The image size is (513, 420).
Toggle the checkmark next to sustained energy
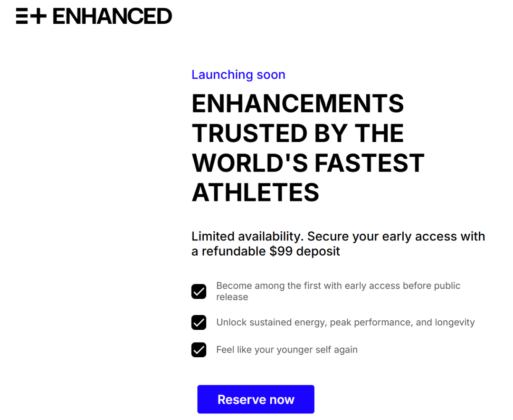coord(199,323)
